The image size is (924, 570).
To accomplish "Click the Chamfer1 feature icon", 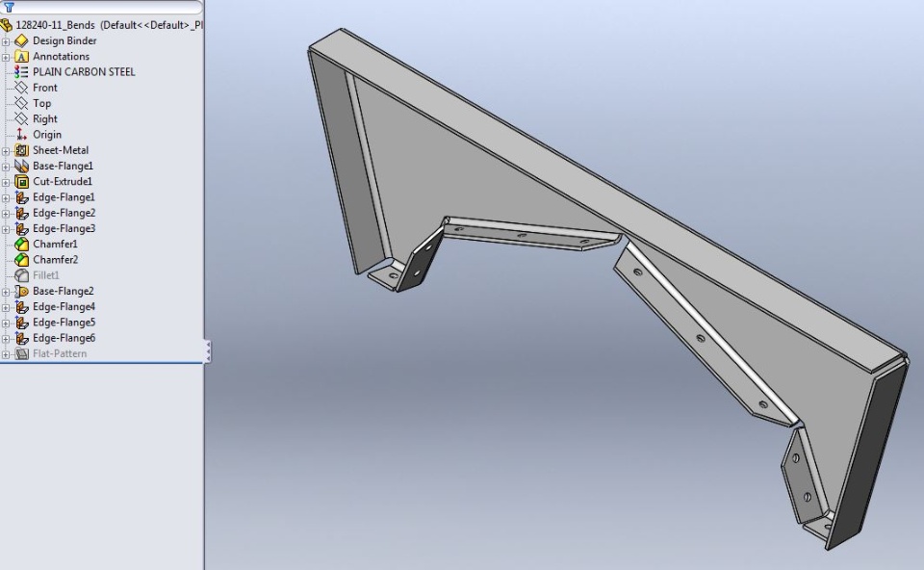I will click(x=21, y=244).
